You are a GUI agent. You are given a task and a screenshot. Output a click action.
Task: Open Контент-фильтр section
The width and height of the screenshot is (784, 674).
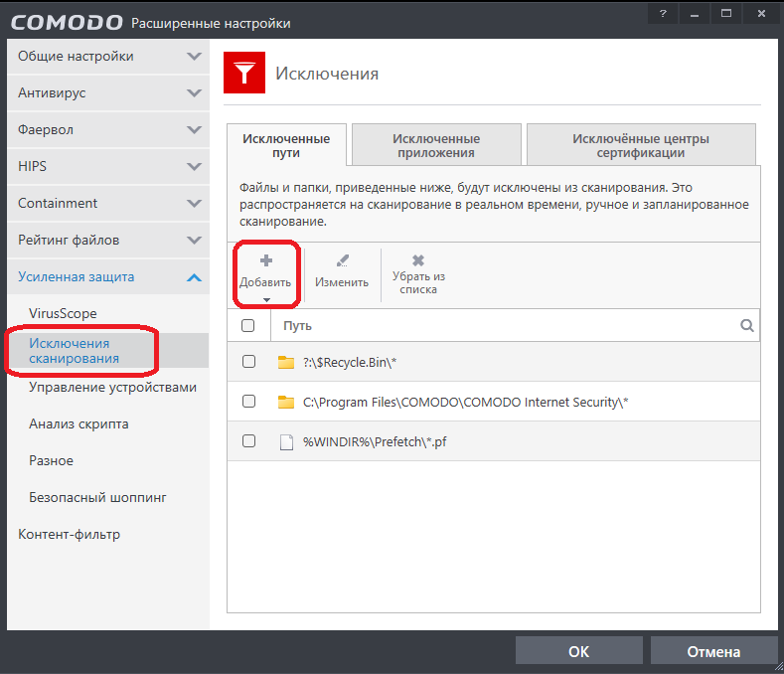click(x=69, y=535)
